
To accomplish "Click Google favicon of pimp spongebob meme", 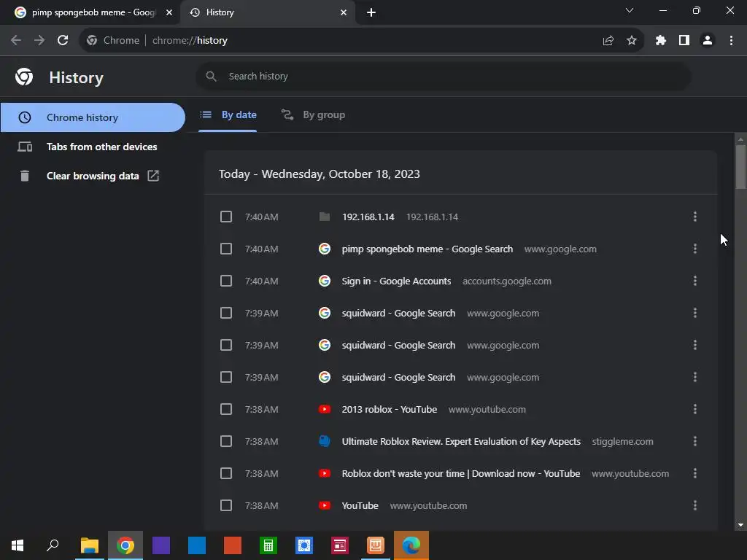I will 325,249.
